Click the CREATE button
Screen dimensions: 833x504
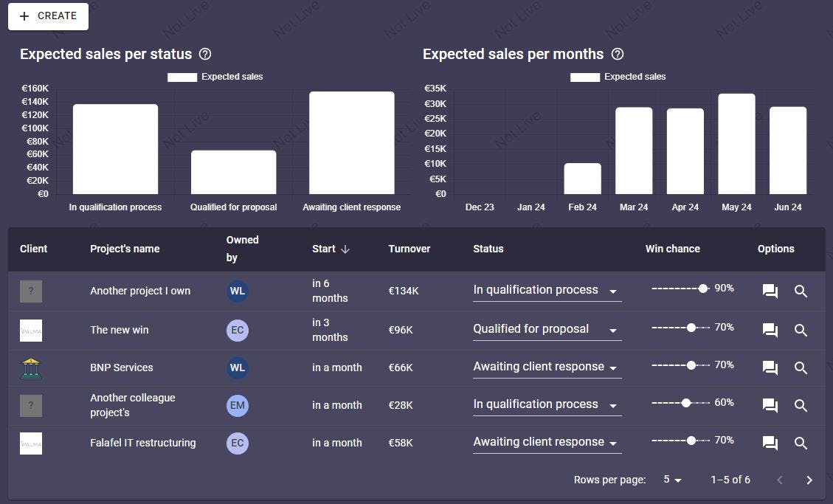[48, 15]
